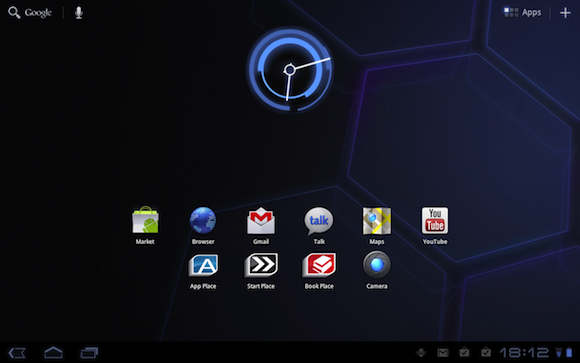This screenshot has width=580, height=363.
Task: Activate voice search microphone
Action: [78, 13]
